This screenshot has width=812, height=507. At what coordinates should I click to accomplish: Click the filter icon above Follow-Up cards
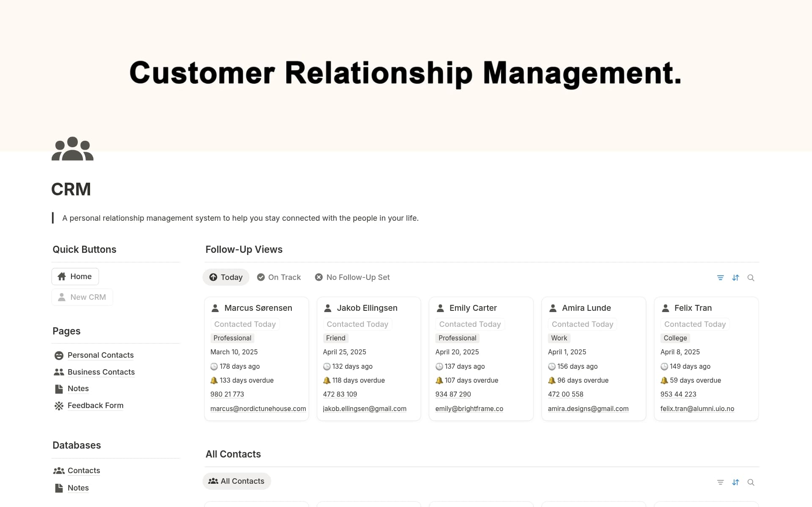[721, 278]
